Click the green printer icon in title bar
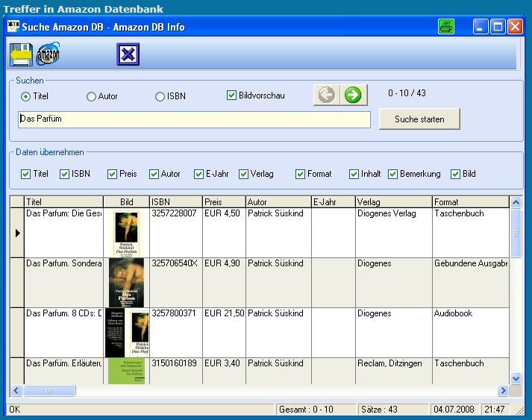The height and width of the screenshot is (420, 532). (446, 27)
